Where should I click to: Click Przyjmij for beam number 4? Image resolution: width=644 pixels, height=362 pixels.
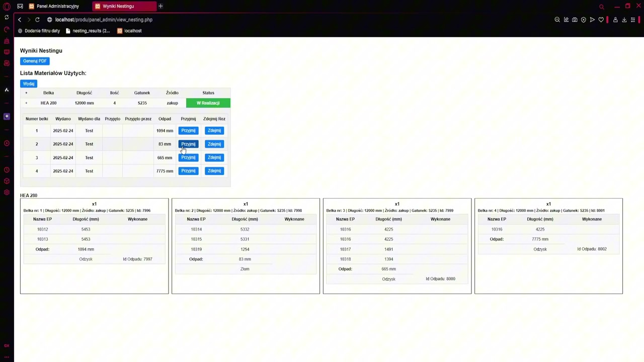tap(188, 171)
